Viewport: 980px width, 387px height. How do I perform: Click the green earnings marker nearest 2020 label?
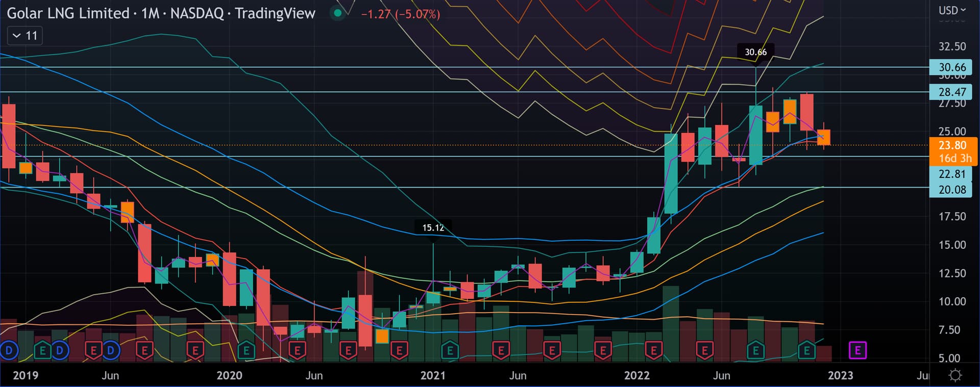246,350
